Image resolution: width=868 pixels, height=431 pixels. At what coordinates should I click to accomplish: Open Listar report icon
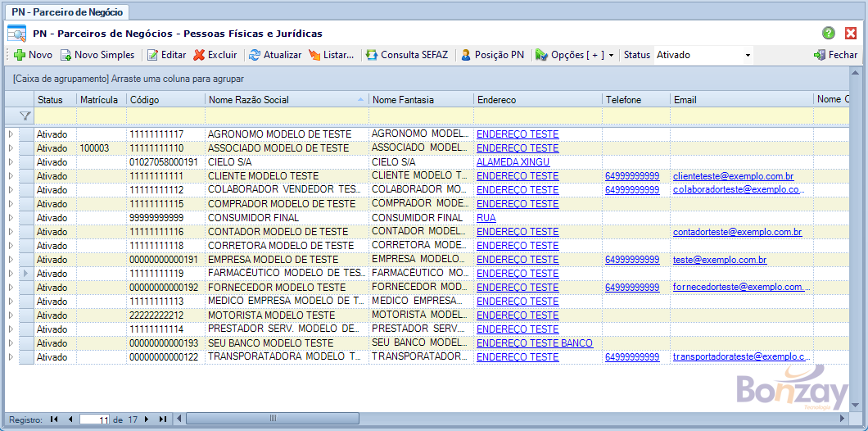pos(314,55)
